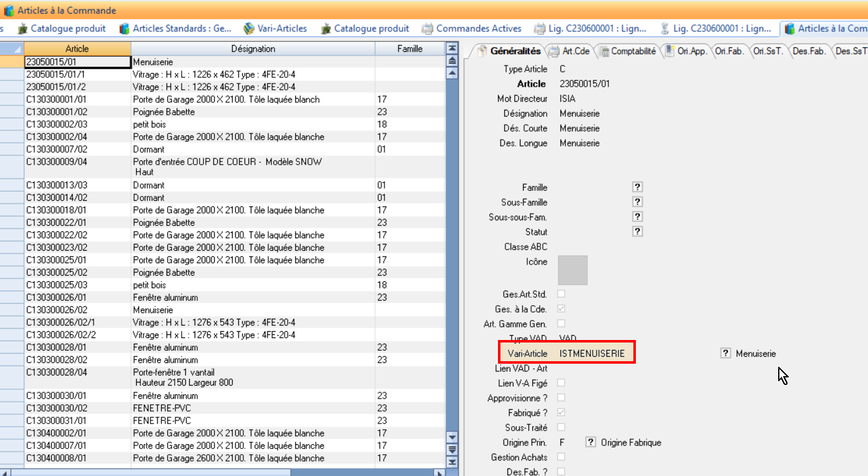Image resolution: width=868 pixels, height=476 pixels.
Task: Click the '?' lookup for Origine Prin.
Action: click(x=590, y=442)
